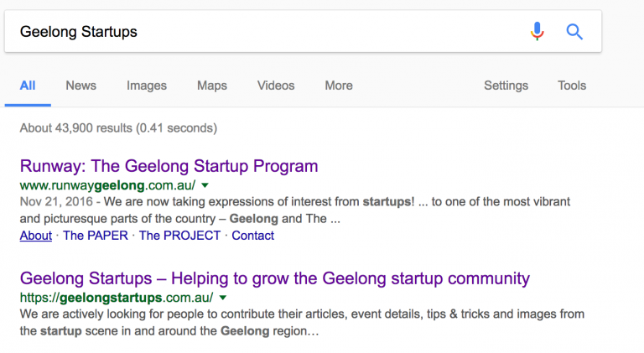Show the Videos results tab
Image resolution: width=644 pixels, height=353 pixels.
pos(276,86)
